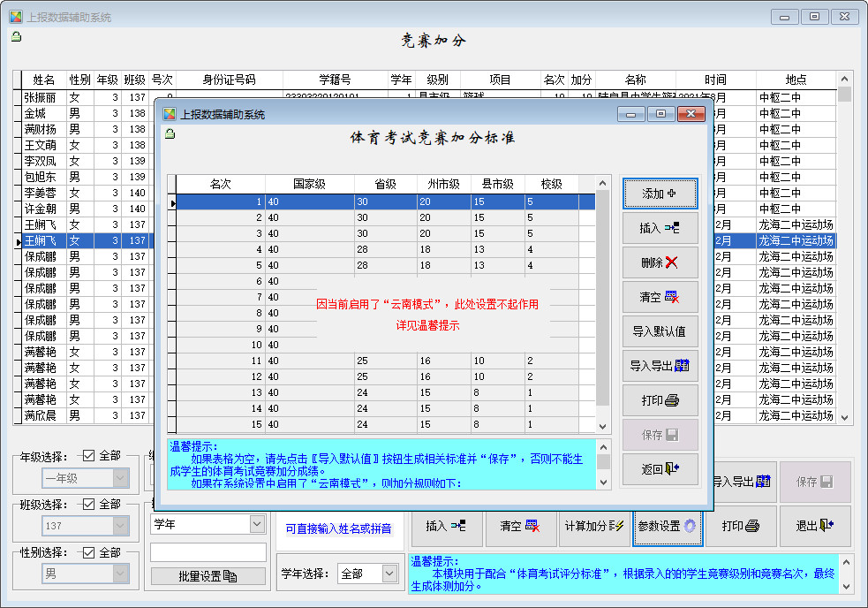This screenshot has height=608, width=868.
Task: Click the scroll-down arrow in the main window's 温馨提示 box
Action: [846, 587]
